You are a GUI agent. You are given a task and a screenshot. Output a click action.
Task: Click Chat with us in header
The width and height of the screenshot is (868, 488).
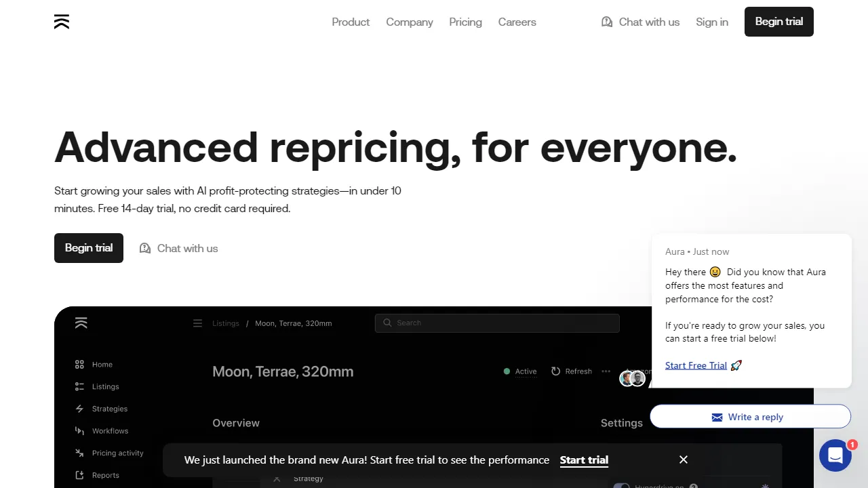coord(640,22)
